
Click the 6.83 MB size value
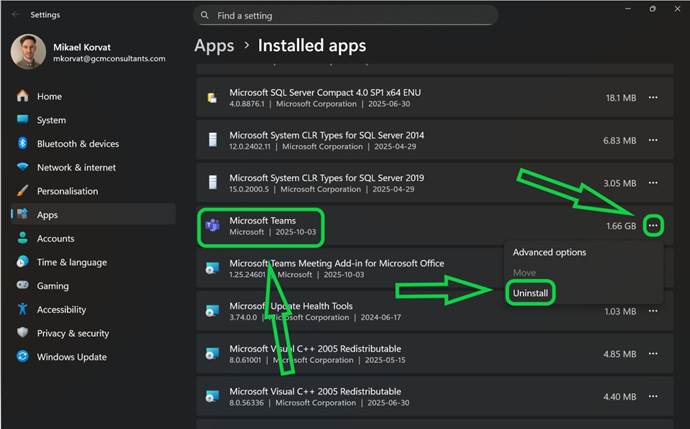point(620,141)
